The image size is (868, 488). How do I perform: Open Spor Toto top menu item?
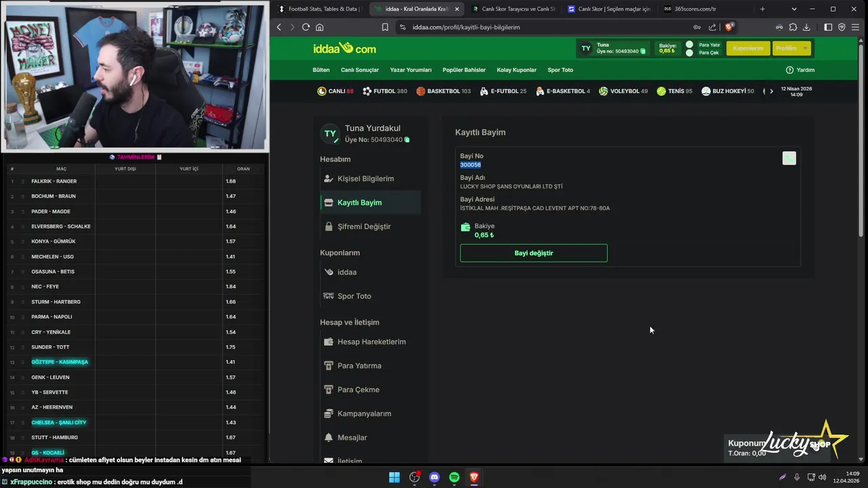tap(560, 70)
